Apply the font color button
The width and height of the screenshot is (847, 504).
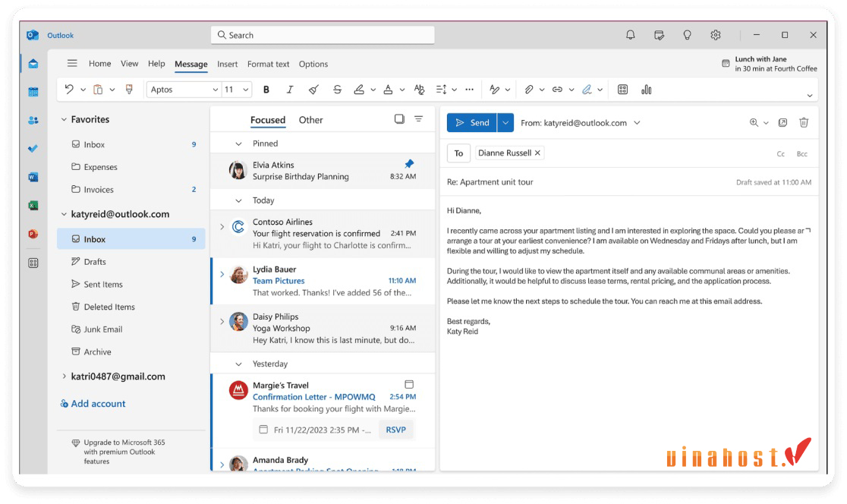point(388,90)
